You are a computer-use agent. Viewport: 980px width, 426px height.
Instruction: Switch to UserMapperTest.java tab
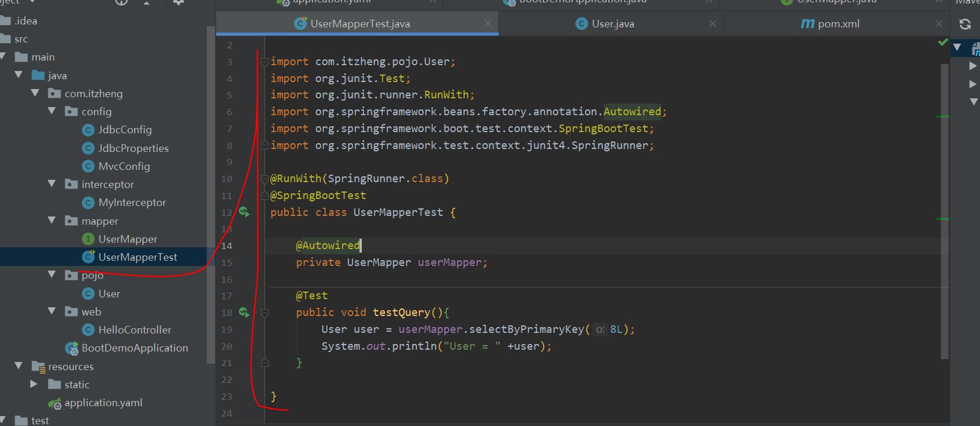click(357, 24)
